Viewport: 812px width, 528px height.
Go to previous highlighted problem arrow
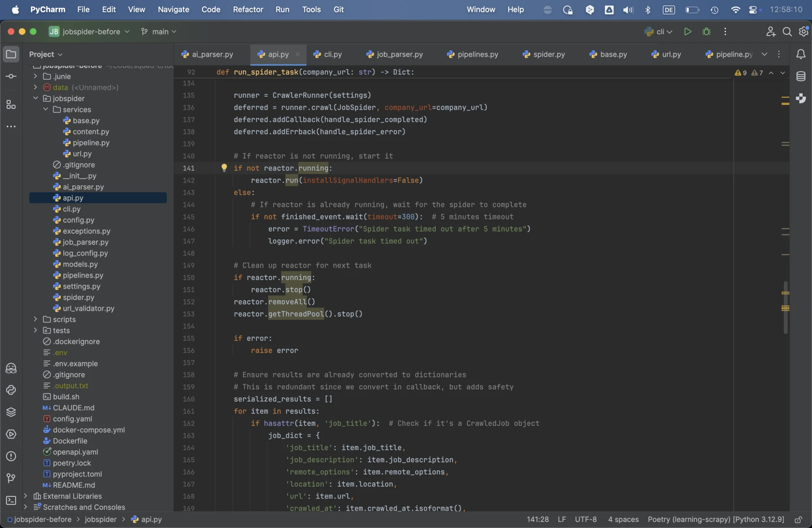coord(771,73)
